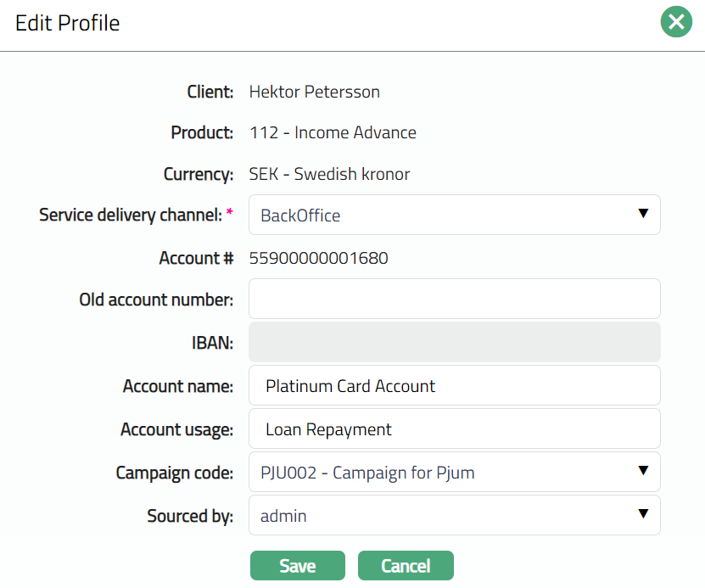Viewport: 705px width, 588px height.
Task: Focus the Old account number input field
Action: coord(454,299)
